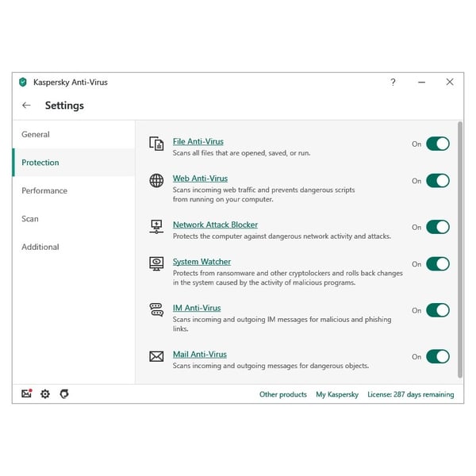Screen dimensions: 476x476
Task: Click the Mail Anti-Virus envelope icon
Action: pos(156,356)
